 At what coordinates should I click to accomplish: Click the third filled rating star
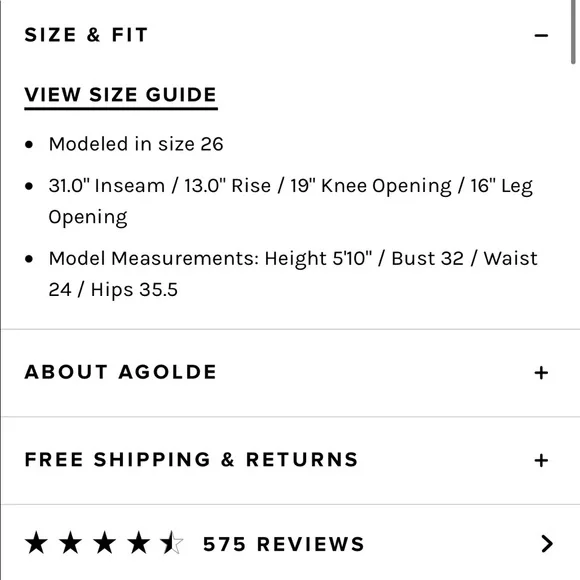[104, 543]
